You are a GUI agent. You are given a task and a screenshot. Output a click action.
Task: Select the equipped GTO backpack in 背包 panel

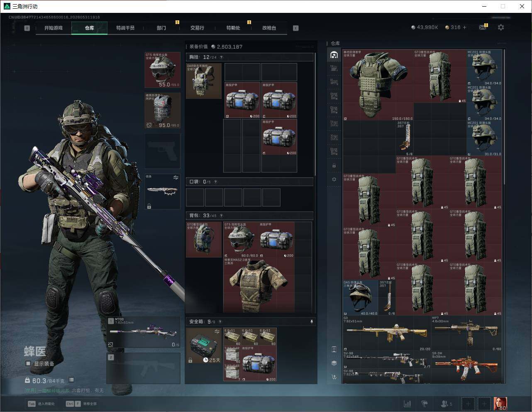(x=204, y=240)
